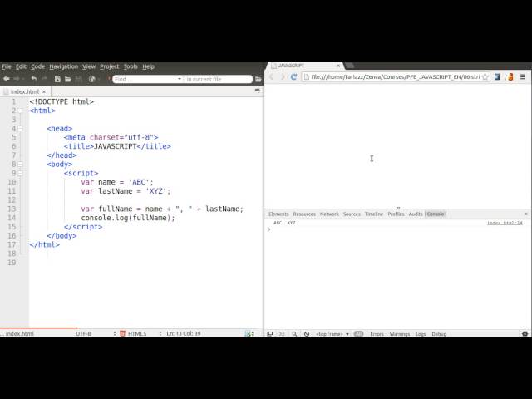Open the folder icon beside the search scope
This screenshot has height=399, width=532.
tap(259, 79)
